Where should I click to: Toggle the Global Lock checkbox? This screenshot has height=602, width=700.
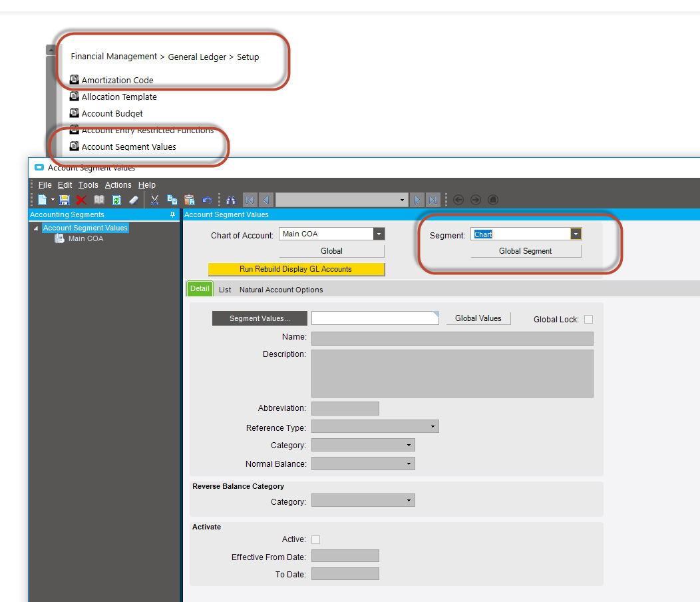[x=588, y=319]
